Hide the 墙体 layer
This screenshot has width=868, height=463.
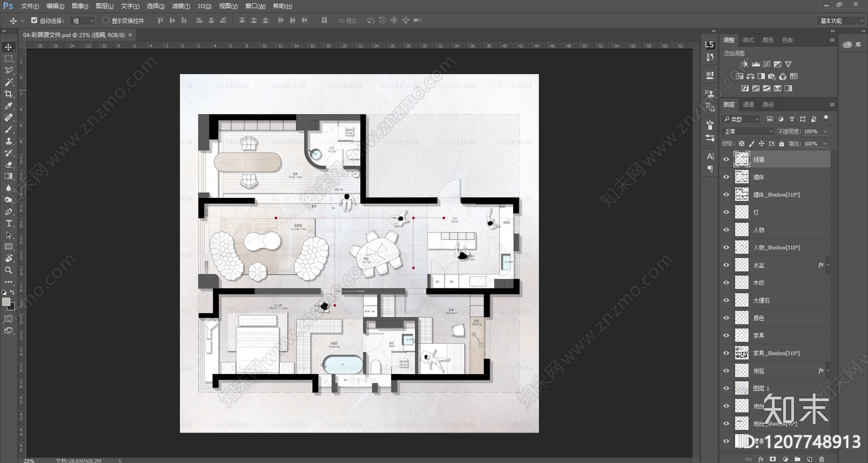[726, 177]
